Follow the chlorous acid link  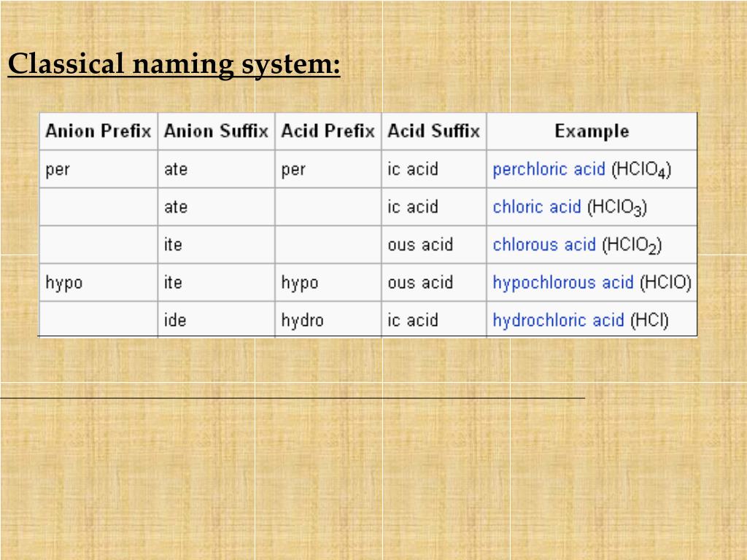click(544, 245)
